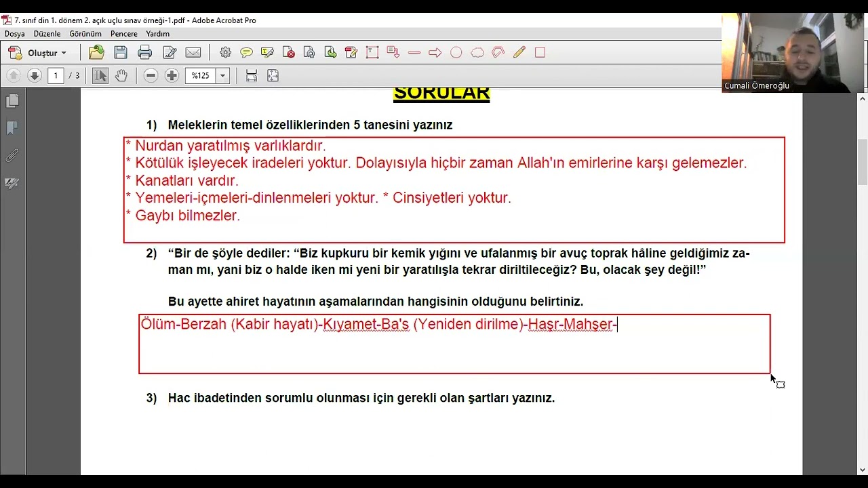Open preferences gear icon
This screenshot has width=868, height=488.
[225, 52]
